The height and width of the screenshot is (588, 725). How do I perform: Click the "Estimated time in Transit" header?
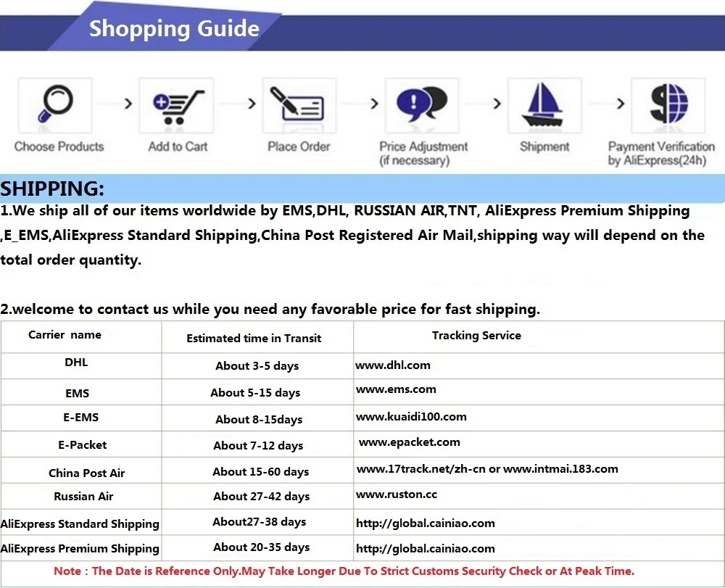(x=254, y=339)
